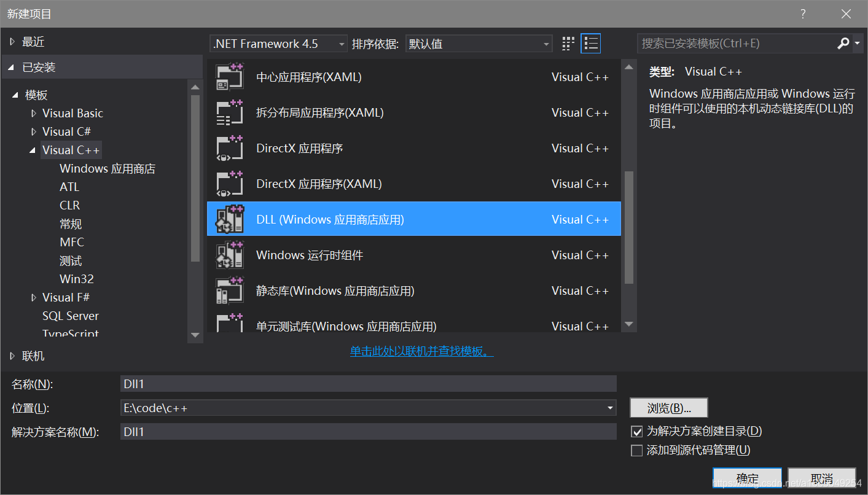
Task: Click the DirectX 应用程序 template icon
Action: pos(230,149)
